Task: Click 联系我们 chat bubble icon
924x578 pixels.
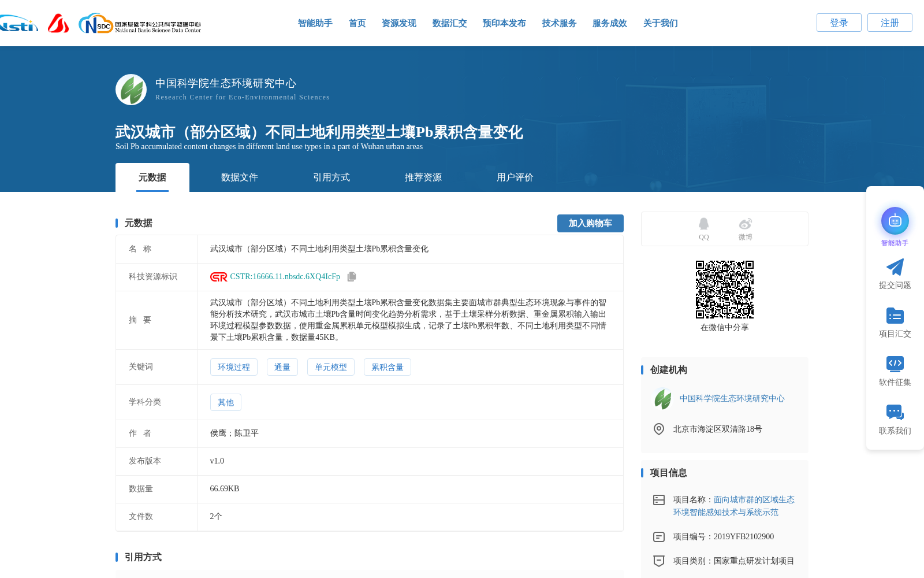Action: click(x=895, y=412)
